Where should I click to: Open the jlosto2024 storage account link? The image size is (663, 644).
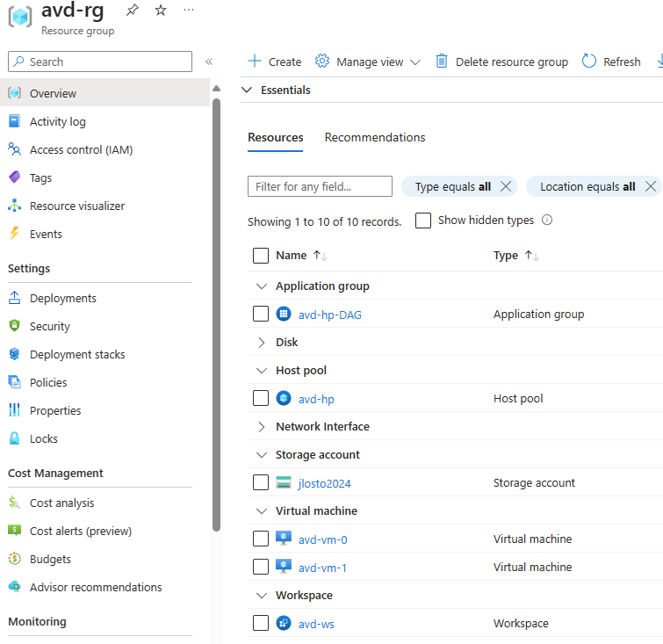324,483
